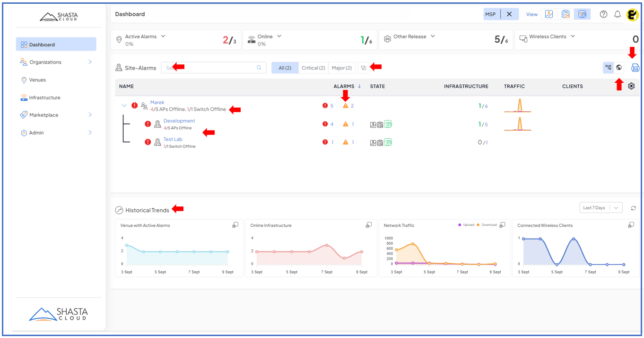The image size is (644, 338).
Task: Filter by Critical (2) alarms
Action: point(313,68)
